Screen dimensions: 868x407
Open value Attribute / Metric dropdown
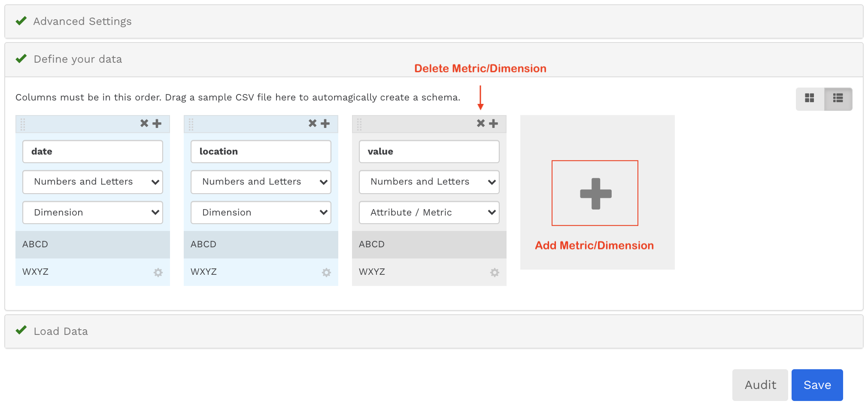pos(429,213)
